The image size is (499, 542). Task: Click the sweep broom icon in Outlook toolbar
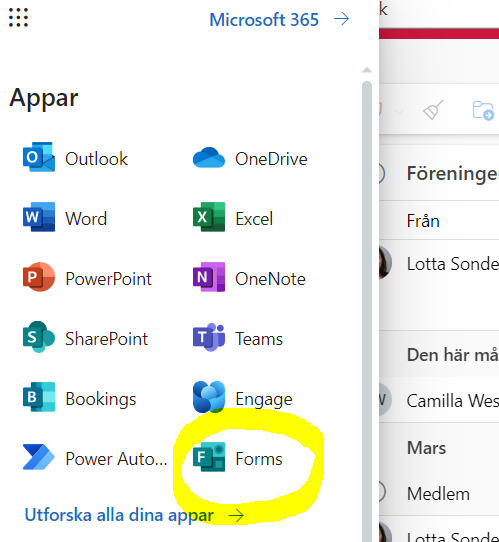433,110
